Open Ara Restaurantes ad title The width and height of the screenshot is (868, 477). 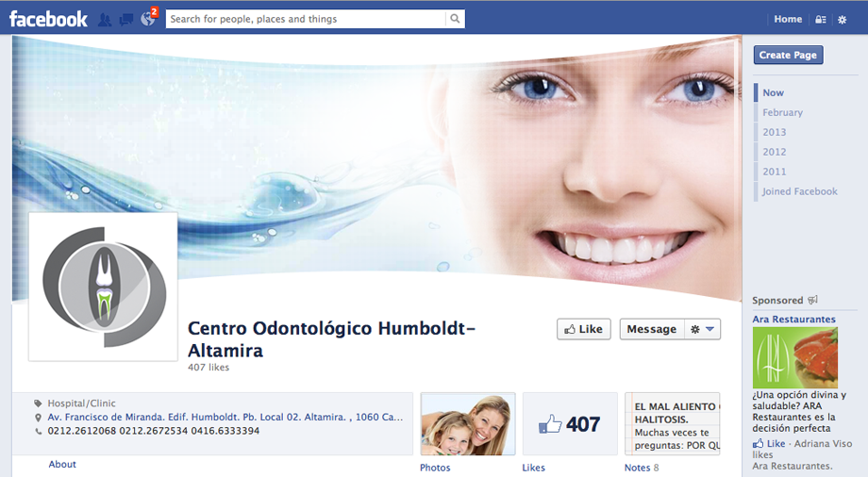[x=793, y=320]
